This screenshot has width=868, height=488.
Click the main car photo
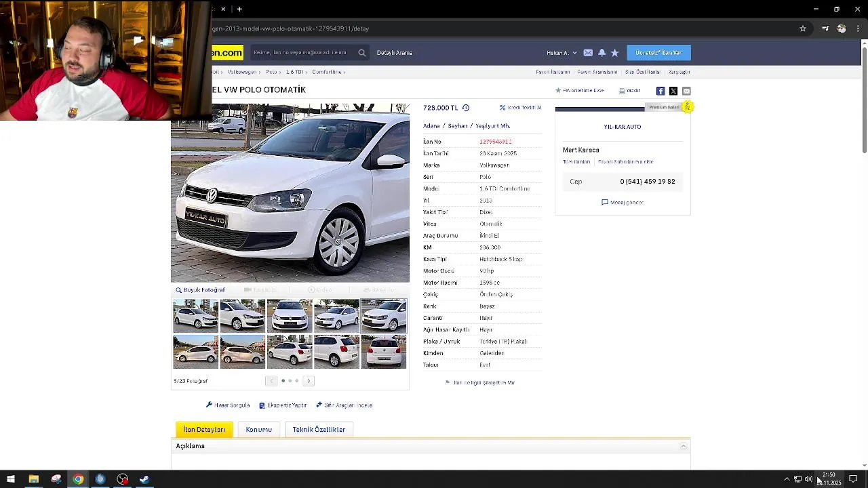290,193
